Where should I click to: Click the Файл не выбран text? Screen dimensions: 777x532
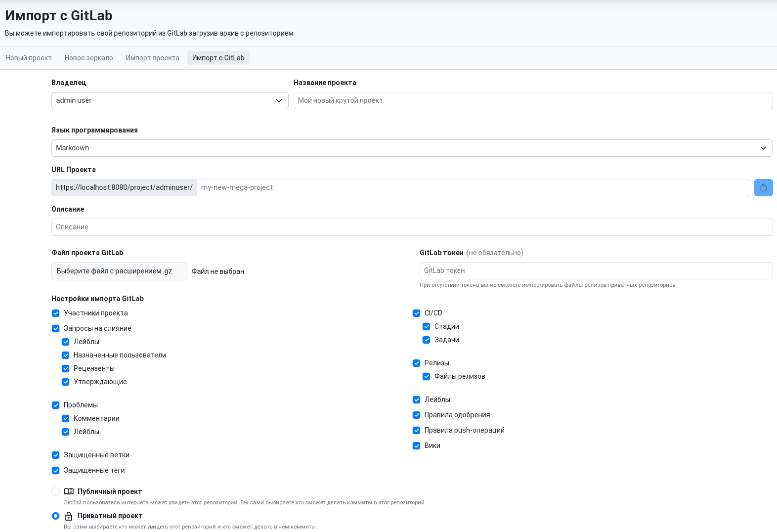tap(218, 271)
